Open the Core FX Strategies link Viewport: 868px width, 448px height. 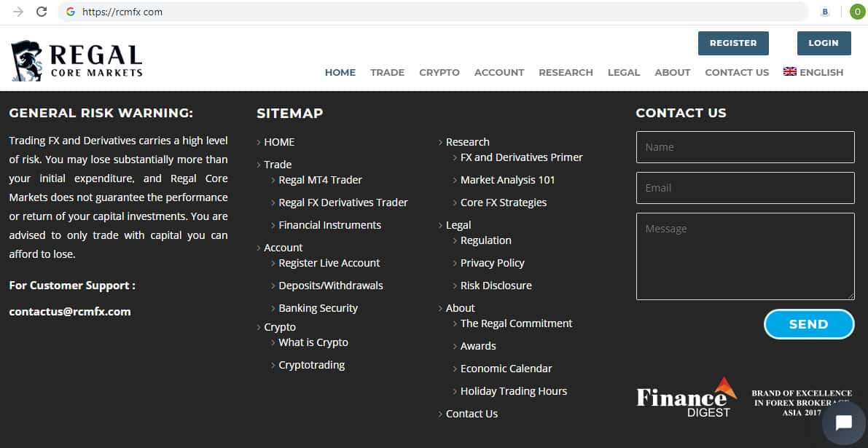click(504, 203)
